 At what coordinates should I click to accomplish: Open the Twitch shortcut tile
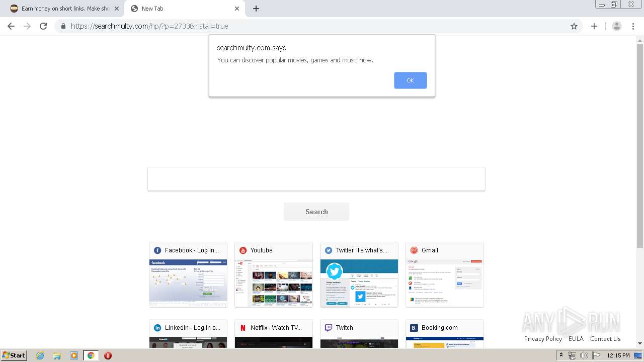[x=359, y=334]
